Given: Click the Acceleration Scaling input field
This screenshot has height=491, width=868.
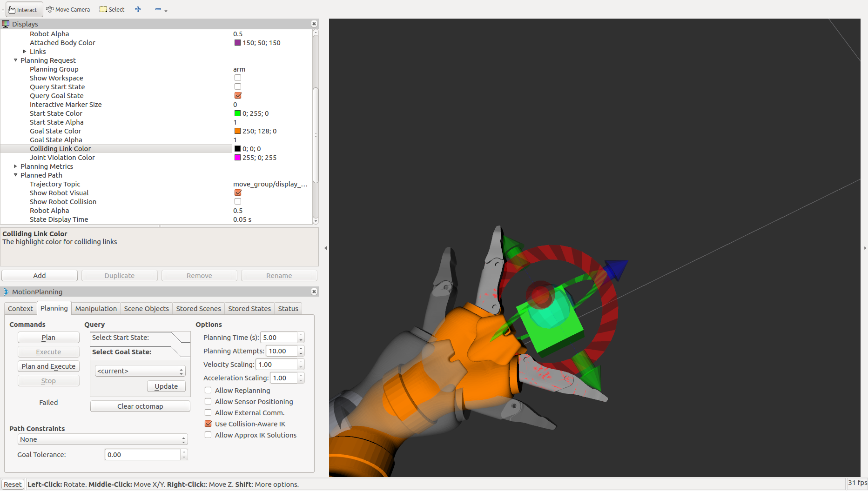Looking at the screenshot, I should pos(284,378).
